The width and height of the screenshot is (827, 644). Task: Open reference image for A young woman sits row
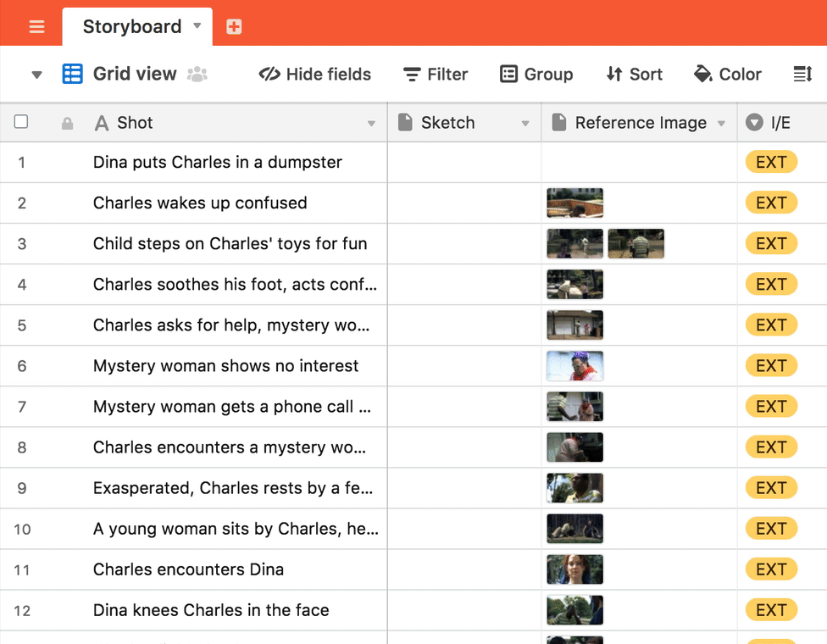(x=574, y=529)
